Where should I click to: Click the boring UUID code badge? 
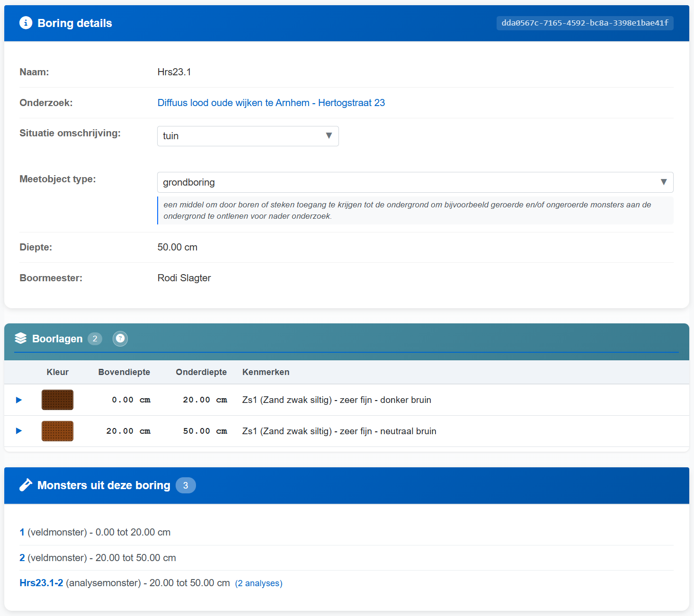coord(585,23)
